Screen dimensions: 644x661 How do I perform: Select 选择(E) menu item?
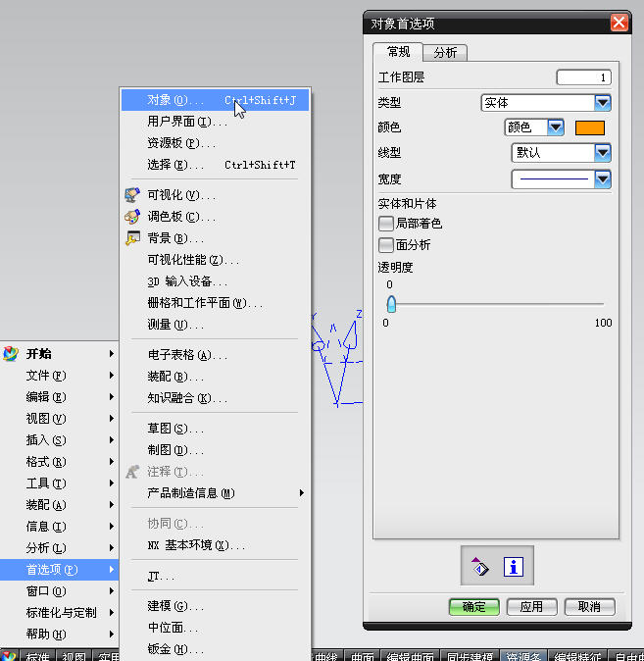pyautogui.click(x=215, y=165)
